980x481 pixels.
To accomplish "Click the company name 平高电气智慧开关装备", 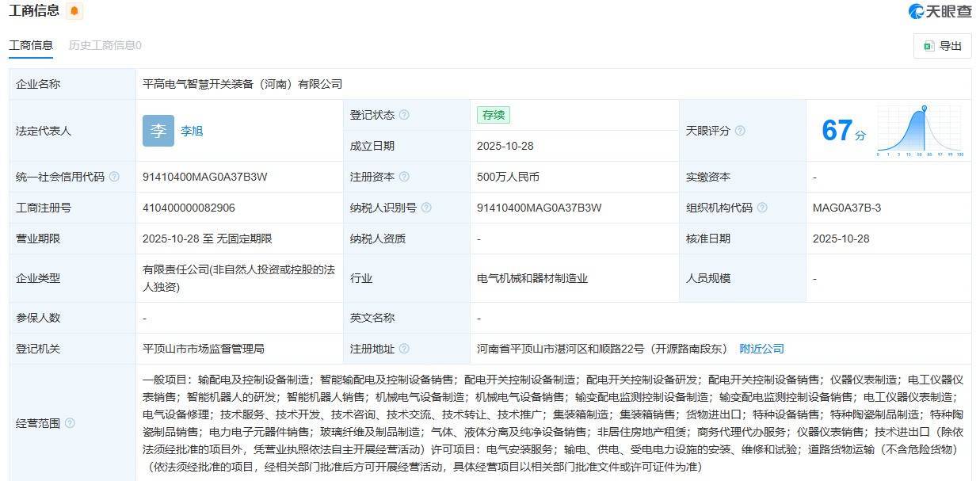I will 242,84.
